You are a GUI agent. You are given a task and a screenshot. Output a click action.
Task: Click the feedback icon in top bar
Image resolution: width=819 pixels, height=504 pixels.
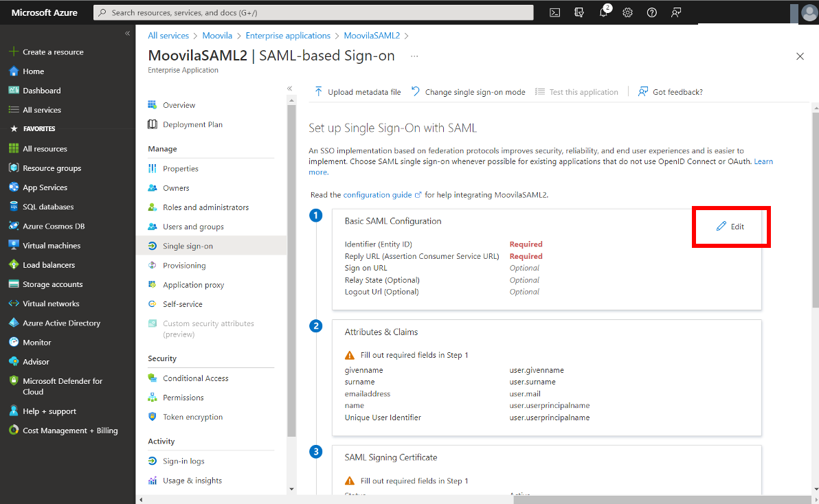(676, 12)
